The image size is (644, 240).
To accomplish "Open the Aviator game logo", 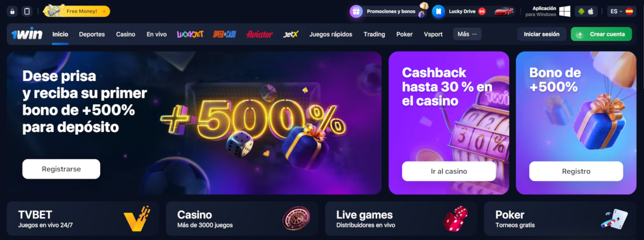I will pos(260,34).
